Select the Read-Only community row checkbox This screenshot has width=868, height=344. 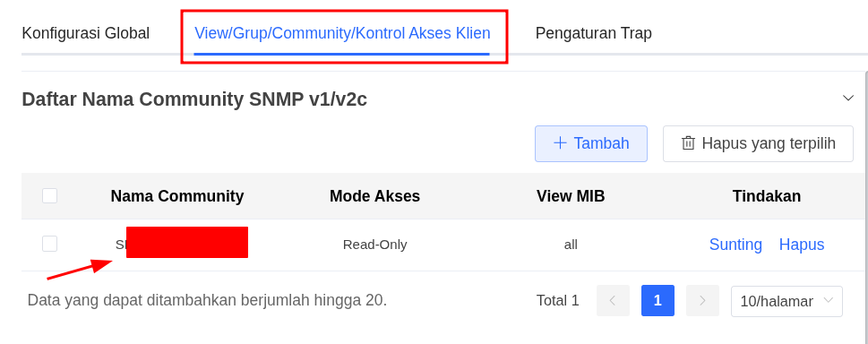click(50, 244)
